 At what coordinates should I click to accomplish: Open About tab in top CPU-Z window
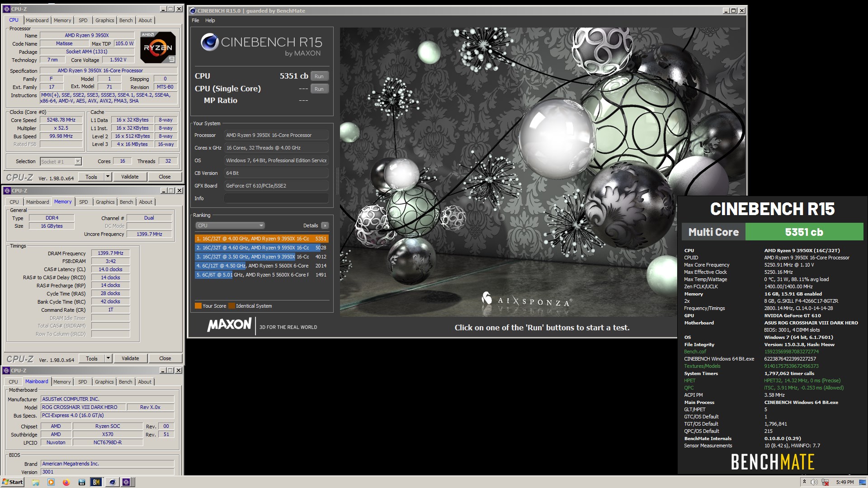pos(145,20)
